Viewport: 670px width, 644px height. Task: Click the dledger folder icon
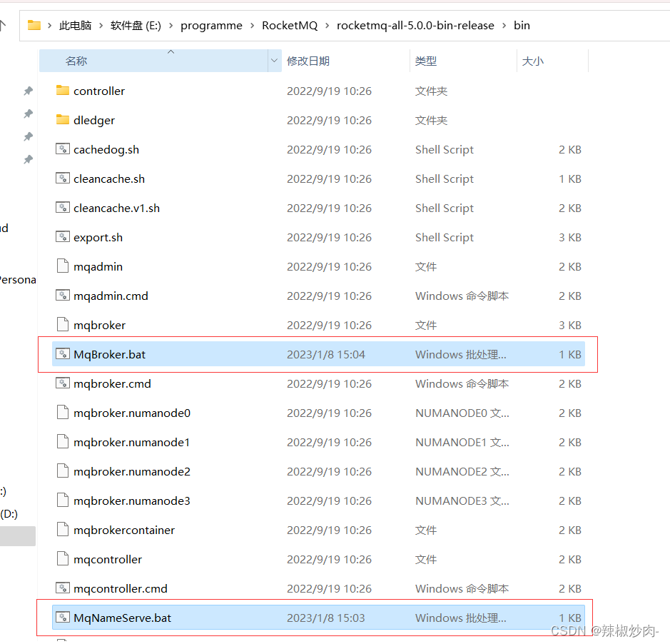[x=63, y=119]
